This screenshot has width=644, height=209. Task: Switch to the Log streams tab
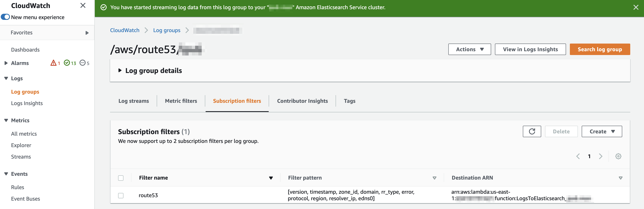(x=134, y=101)
